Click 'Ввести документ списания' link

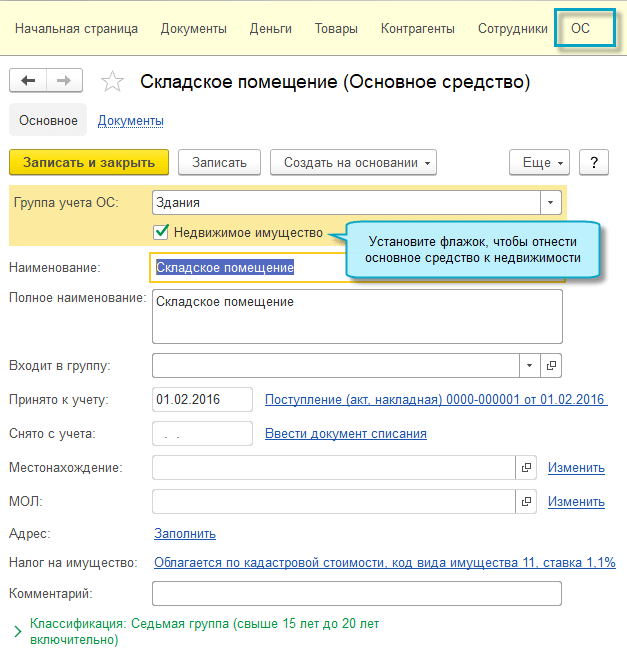346,433
